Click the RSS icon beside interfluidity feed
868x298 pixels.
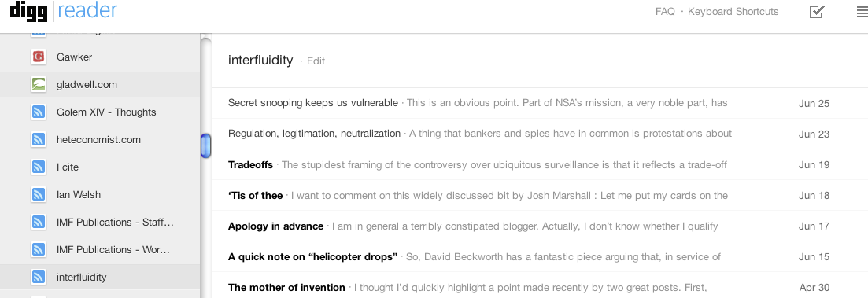click(x=39, y=277)
